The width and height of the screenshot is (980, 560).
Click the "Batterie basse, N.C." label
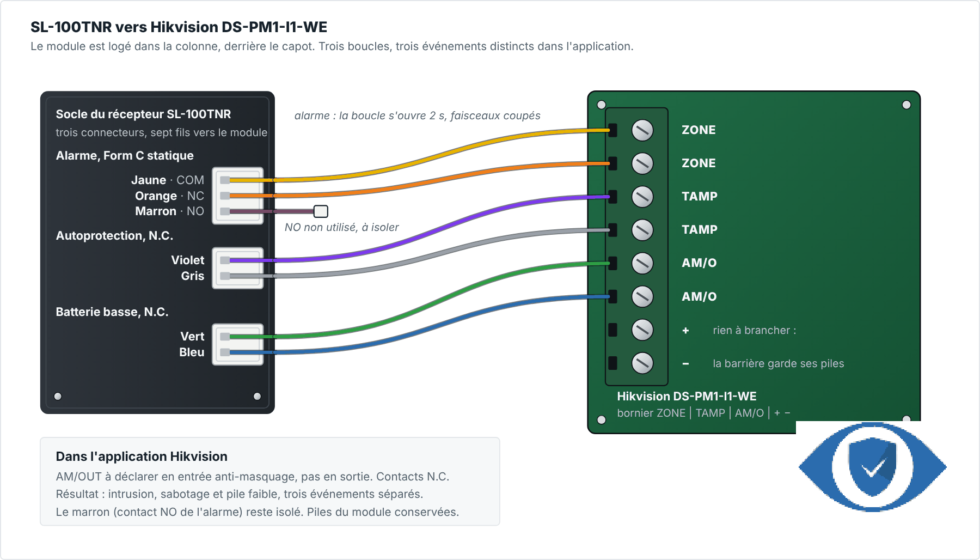[112, 312]
